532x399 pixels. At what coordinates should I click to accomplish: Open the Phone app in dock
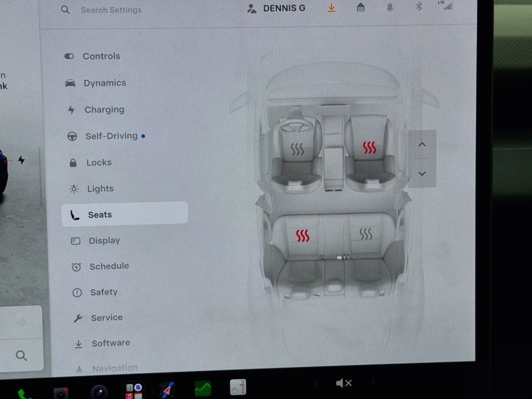click(x=24, y=394)
